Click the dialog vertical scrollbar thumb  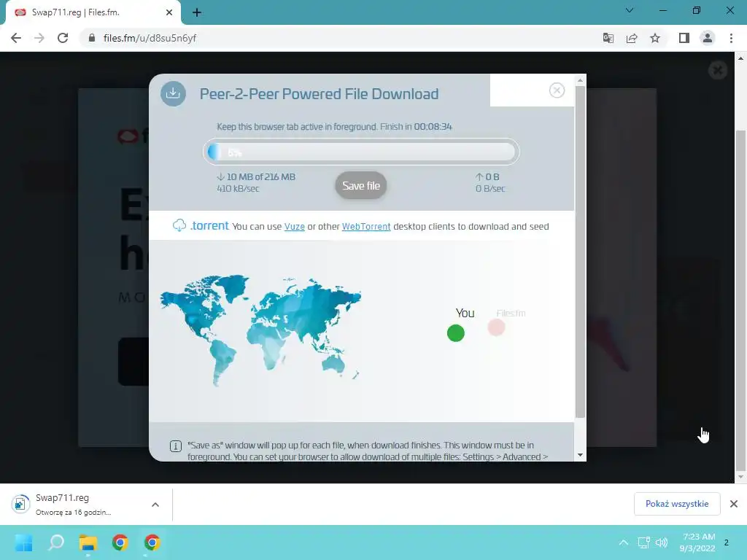pyautogui.click(x=580, y=252)
